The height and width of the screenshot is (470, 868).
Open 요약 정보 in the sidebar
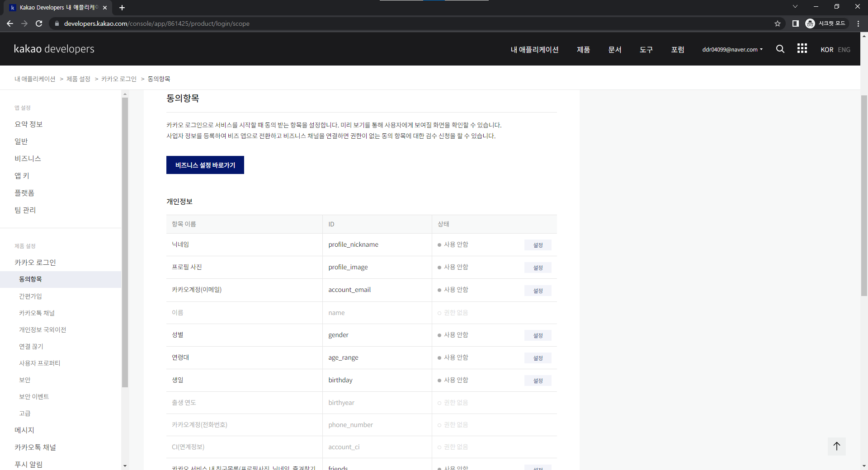[28, 124]
